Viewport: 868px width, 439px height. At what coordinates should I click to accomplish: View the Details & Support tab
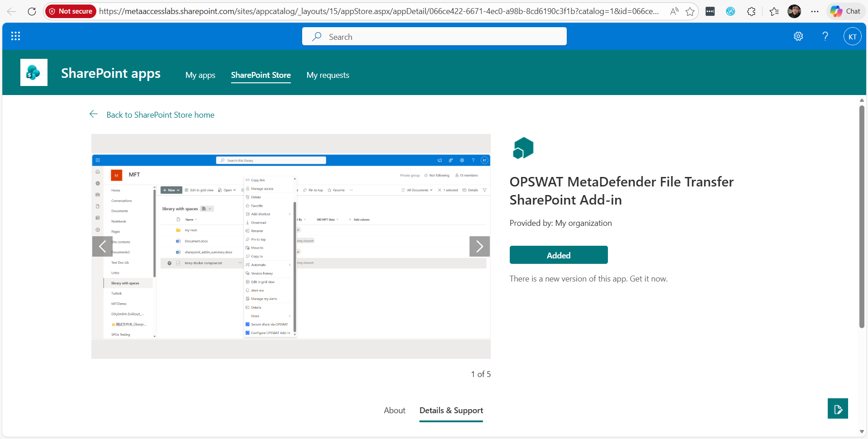pos(451,410)
